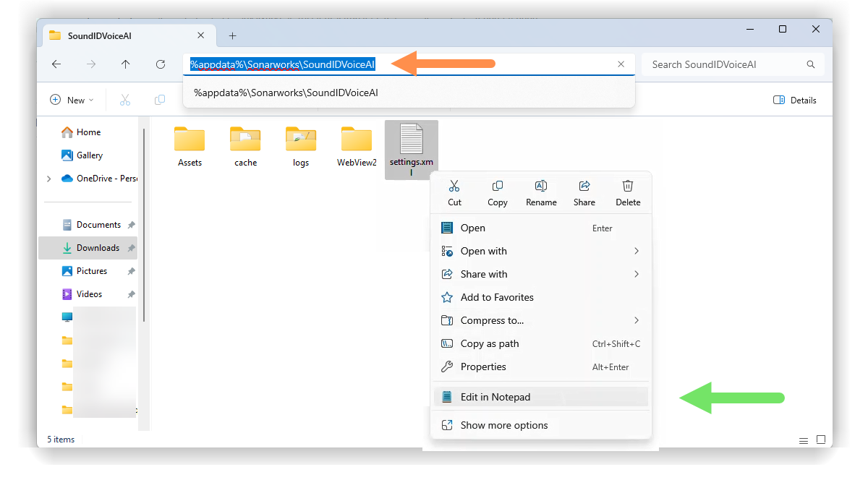
Task: Select the settings.xml file
Action: (412, 150)
